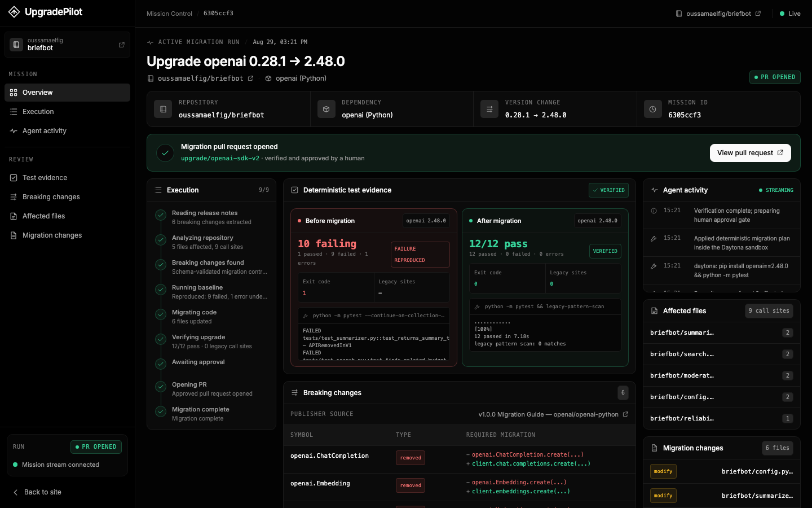Screen dimensions: 812x508
Task: Click the Migration complete step checkmark
Action: (161, 411)
